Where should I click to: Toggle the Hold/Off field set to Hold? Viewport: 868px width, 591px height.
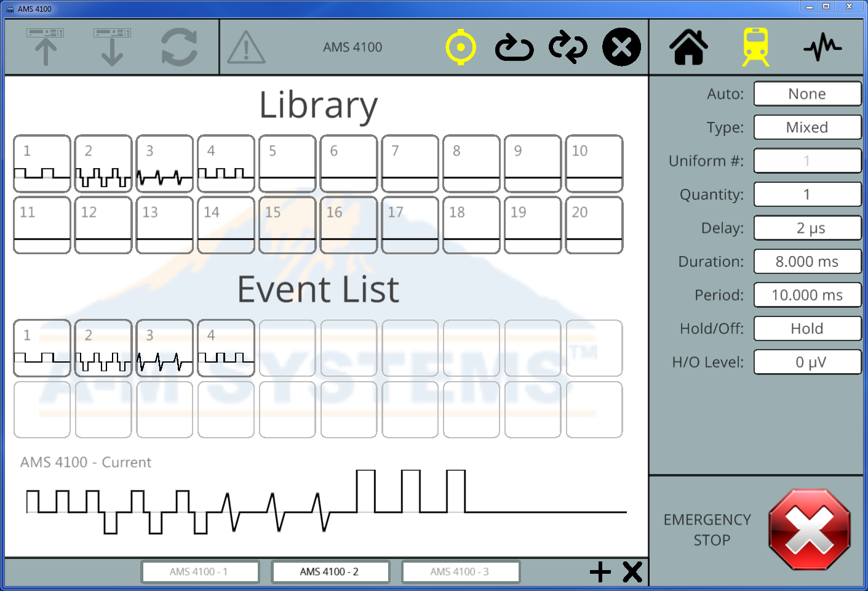pos(807,329)
